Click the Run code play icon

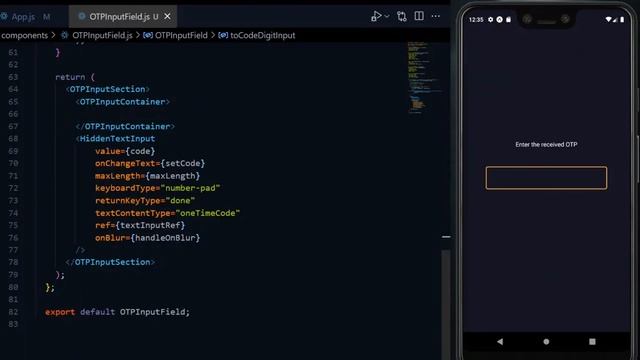376,16
